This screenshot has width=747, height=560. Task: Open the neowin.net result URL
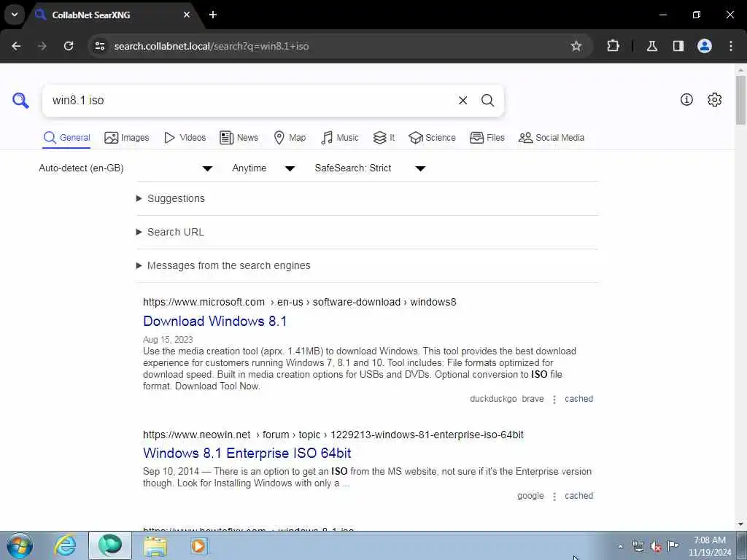[333, 435]
